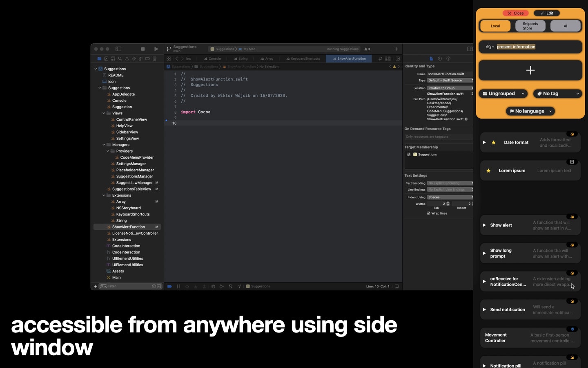The height and width of the screenshot is (368, 588).
Task: Open the Movement Controller snippet
Action: [x=530, y=338]
